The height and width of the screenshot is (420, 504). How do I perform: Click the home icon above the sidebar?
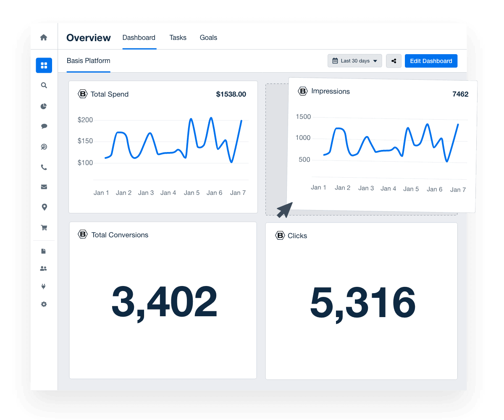(44, 37)
